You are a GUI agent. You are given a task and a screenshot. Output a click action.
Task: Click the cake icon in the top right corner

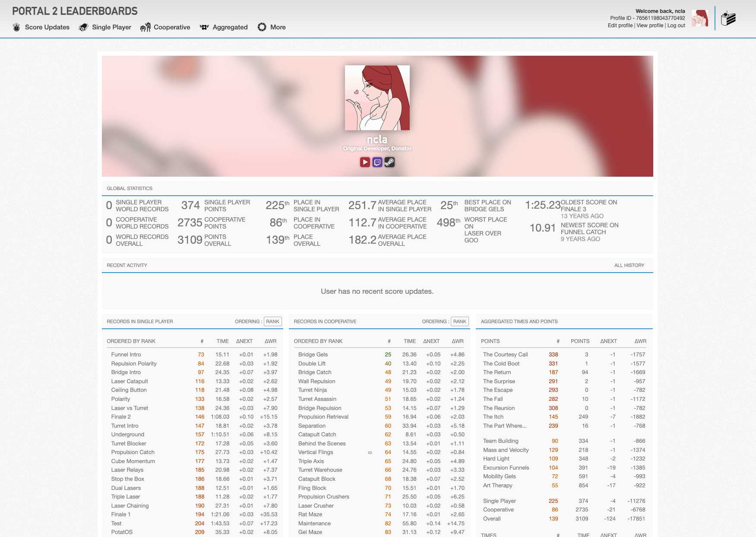(728, 18)
